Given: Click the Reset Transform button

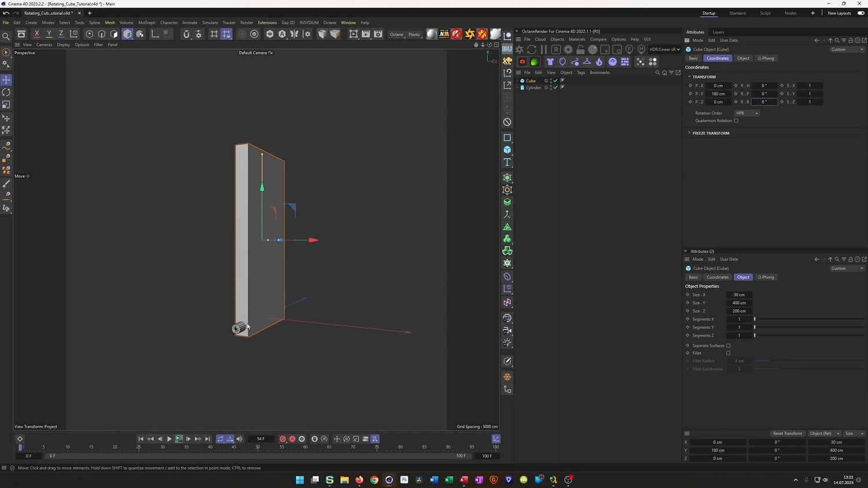Looking at the screenshot, I should 788,434.
